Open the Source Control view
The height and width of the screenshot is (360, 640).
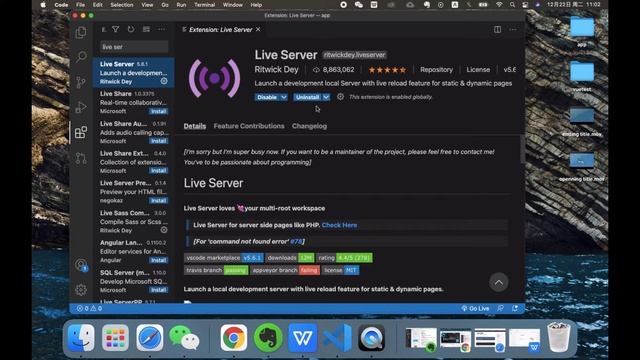[81, 82]
